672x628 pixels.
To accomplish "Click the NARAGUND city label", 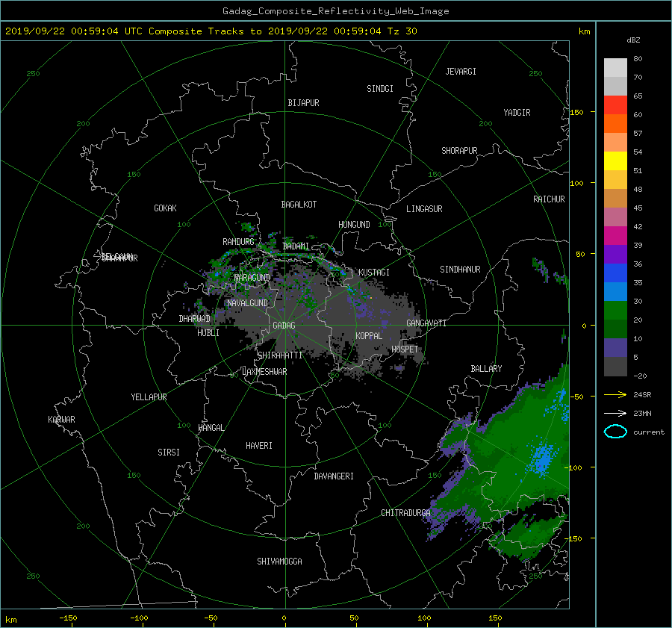I will pyautogui.click(x=252, y=278).
